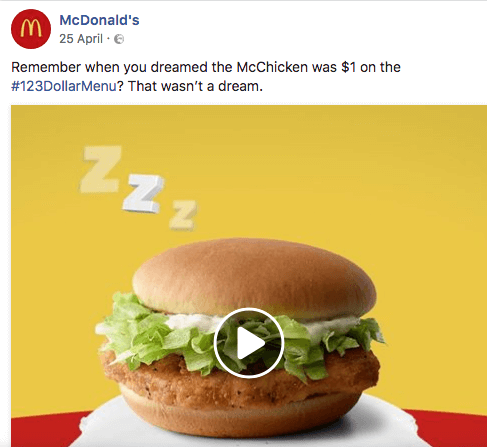Click the large faded Z letter in the video
This screenshot has width=487, height=447.
(x=101, y=169)
